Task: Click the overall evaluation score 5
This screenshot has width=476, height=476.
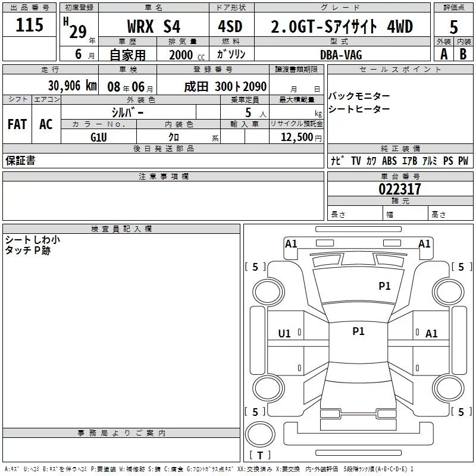Action: tap(453, 27)
